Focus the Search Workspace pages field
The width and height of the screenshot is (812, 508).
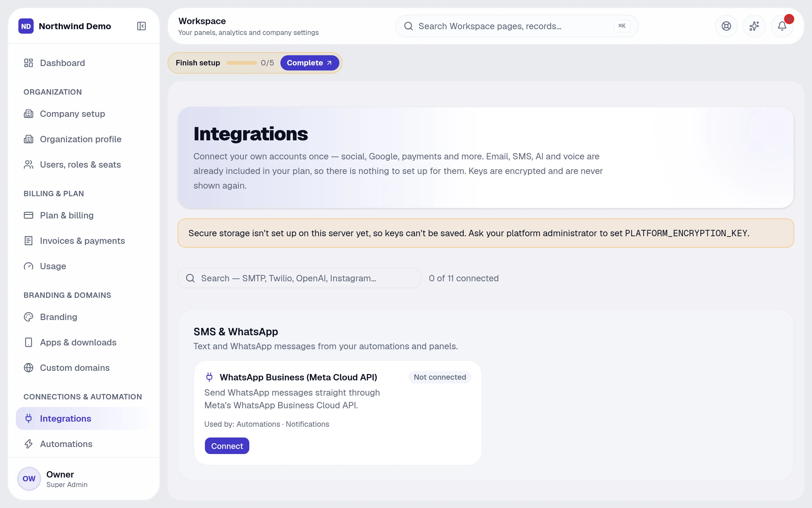(517, 26)
